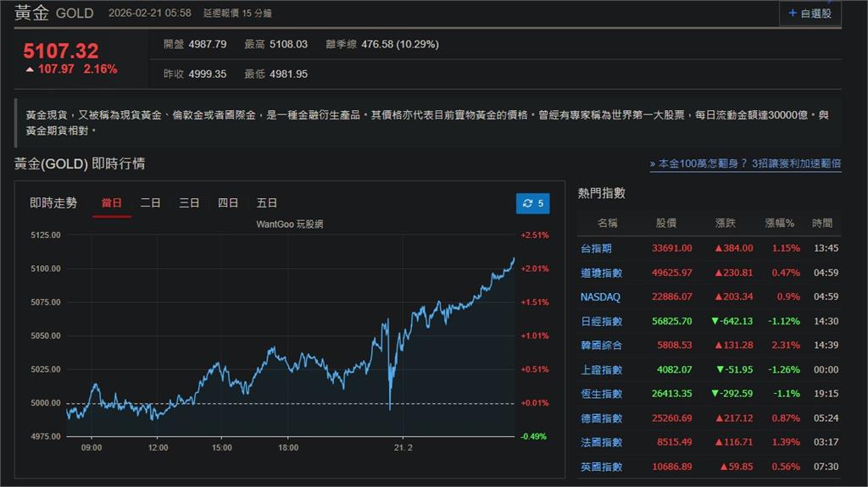Image resolution: width=868 pixels, height=487 pixels.
Task: Click the 黃金 GOLD page title
Action: [53, 13]
